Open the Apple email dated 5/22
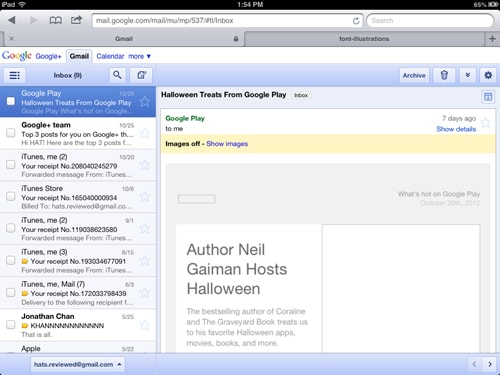Viewport: 500px width, 375px height. coord(78,348)
